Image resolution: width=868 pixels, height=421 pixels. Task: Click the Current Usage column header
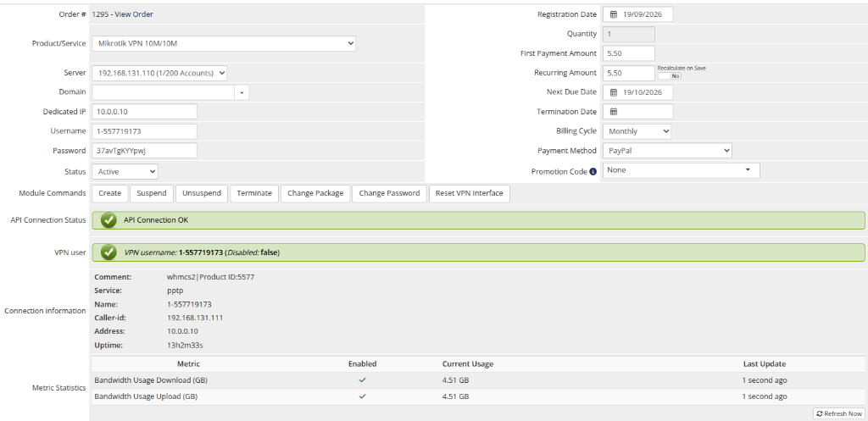(468, 364)
